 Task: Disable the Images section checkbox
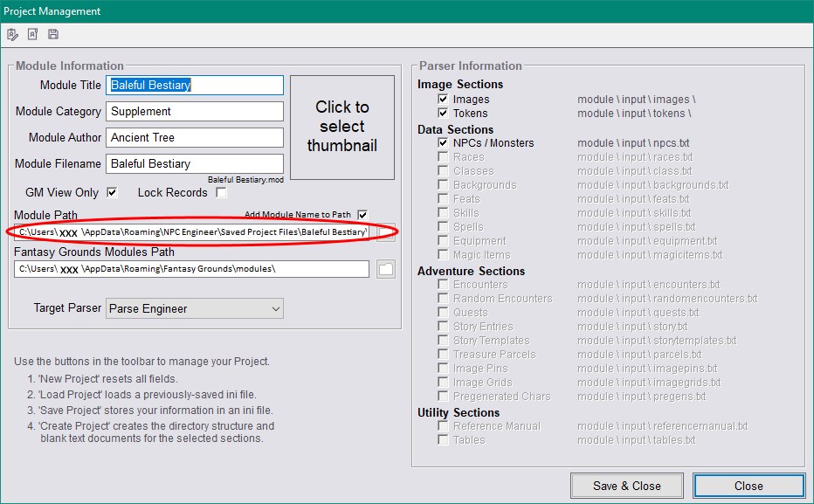(x=441, y=99)
